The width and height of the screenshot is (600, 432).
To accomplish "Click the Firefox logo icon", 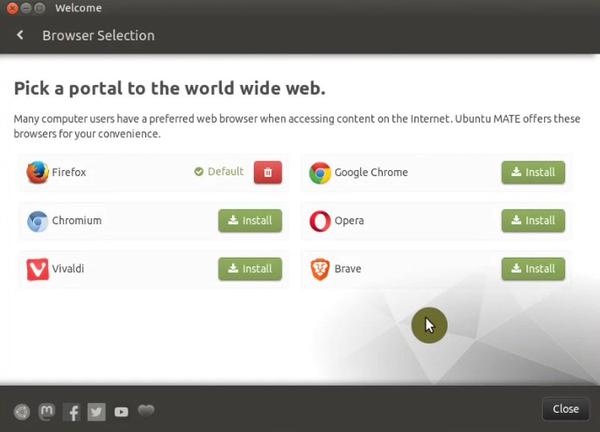I will [x=37, y=172].
